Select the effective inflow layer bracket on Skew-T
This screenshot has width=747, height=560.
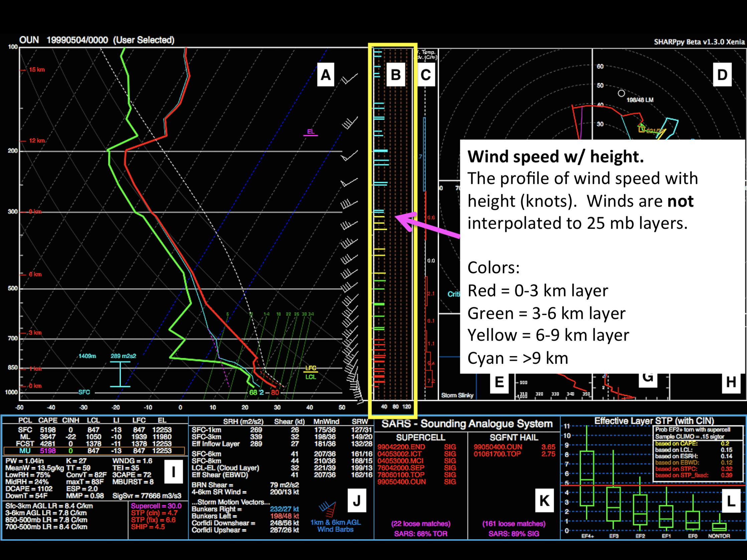[120, 374]
